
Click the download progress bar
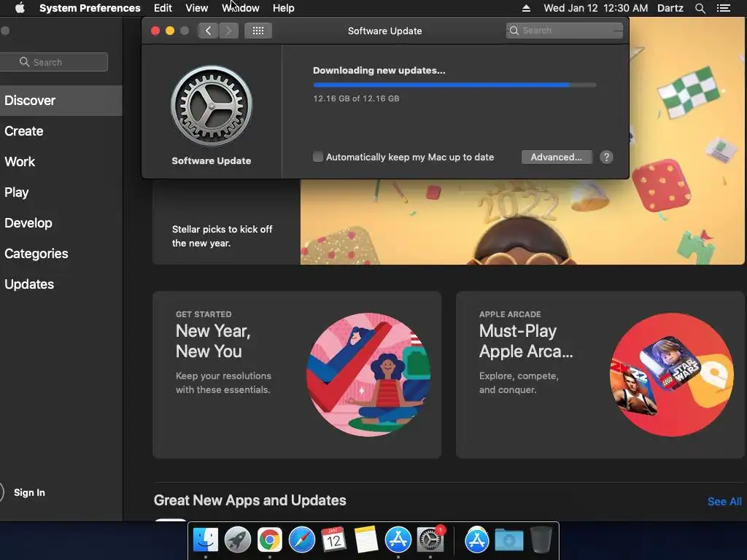(454, 85)
